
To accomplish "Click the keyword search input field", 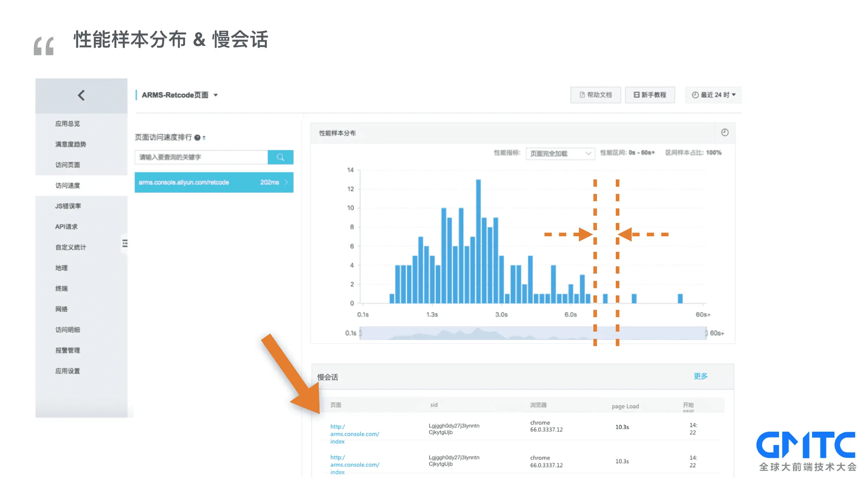I will [x=201, y=157].
